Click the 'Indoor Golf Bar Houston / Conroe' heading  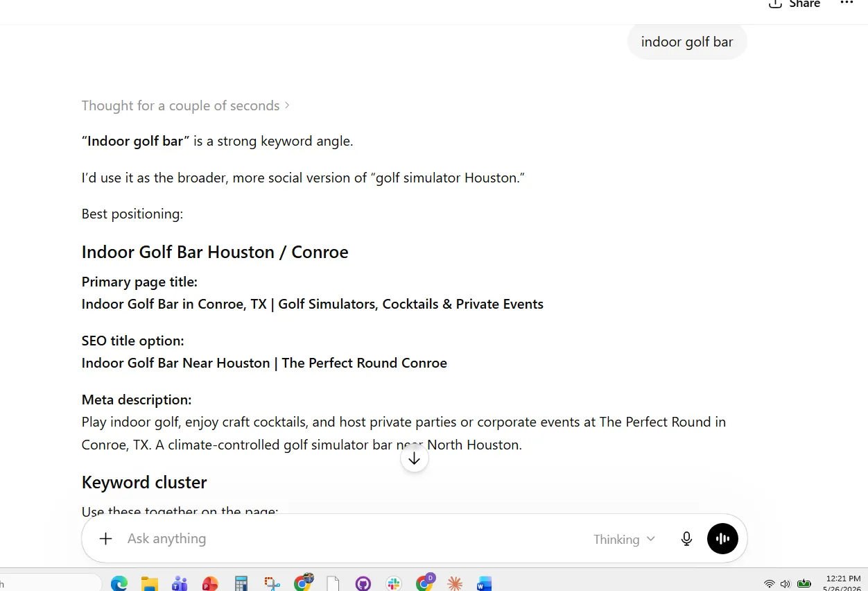[215, 252]
